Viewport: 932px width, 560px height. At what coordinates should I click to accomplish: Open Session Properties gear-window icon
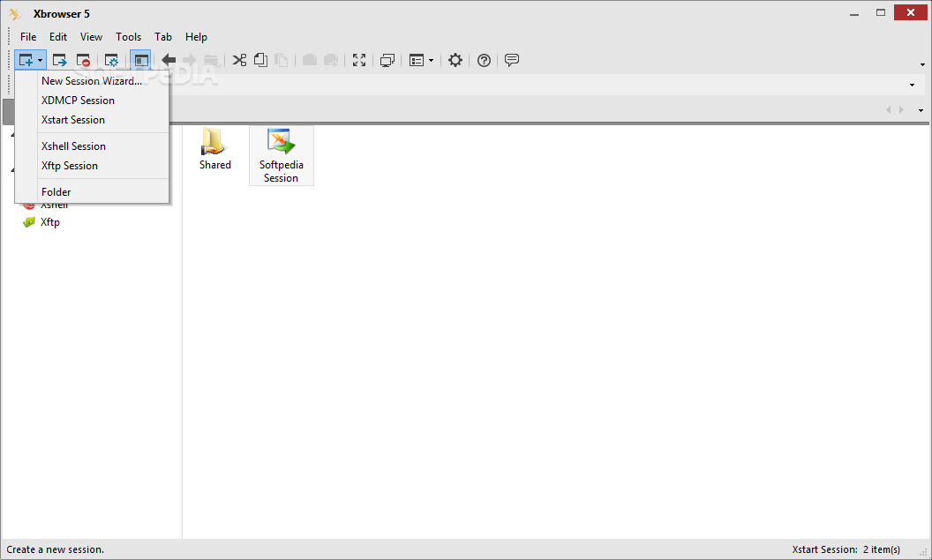click(111, 60)
